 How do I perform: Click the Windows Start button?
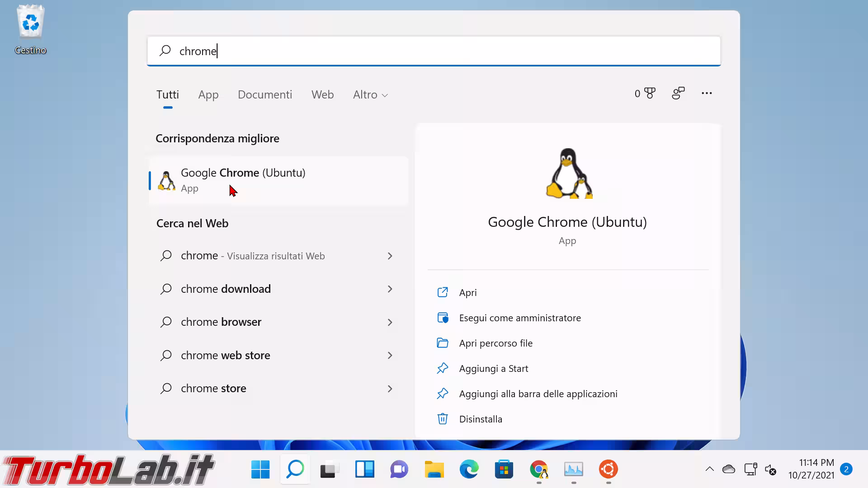point(260,469)
